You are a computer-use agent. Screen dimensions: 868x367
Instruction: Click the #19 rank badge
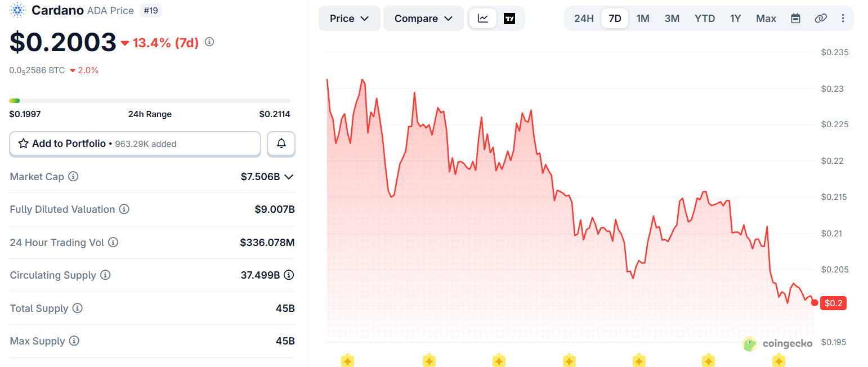(151, 10)
